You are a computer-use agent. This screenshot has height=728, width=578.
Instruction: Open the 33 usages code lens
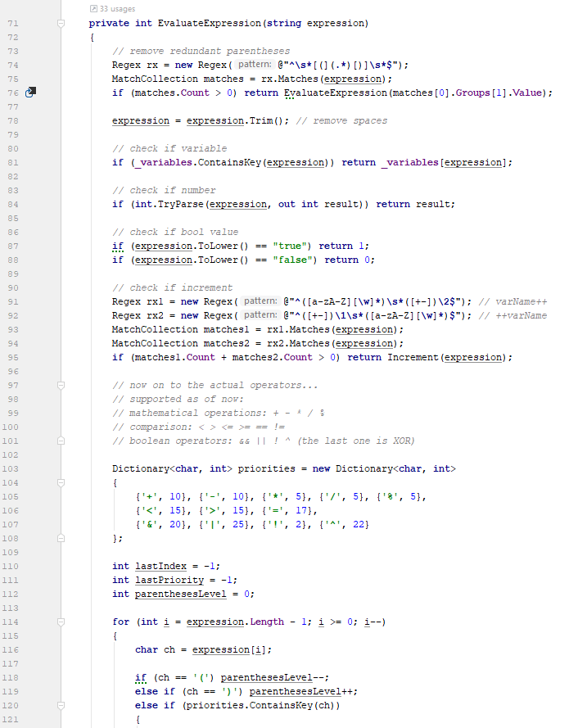click(x=116, y=9)
